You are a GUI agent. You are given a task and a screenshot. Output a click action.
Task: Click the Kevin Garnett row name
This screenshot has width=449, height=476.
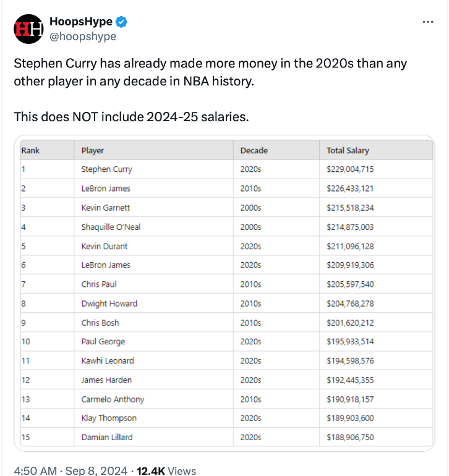(105, 208)
